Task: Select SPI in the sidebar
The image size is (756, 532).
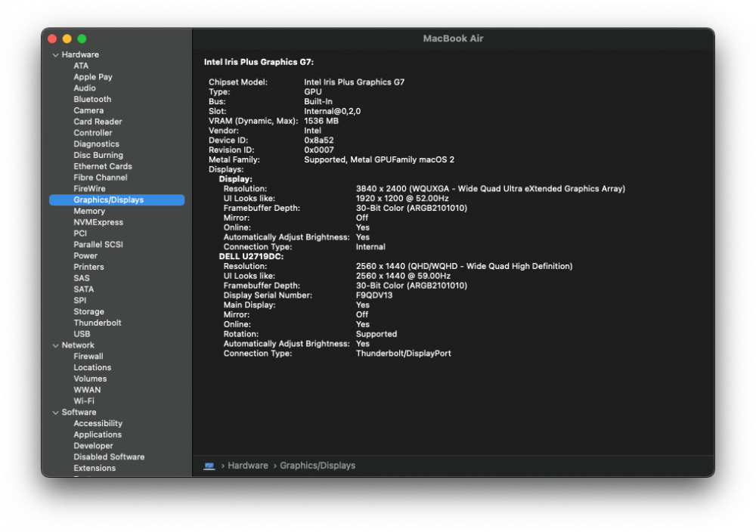Action: [x=80, y=300]
